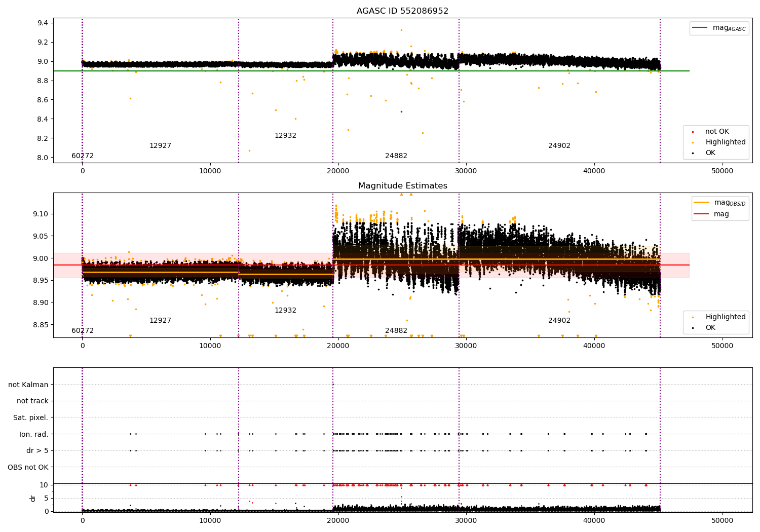
Task: Click the 8.4 y-axis tick of the top plot
Action: [x=43, y=120]
